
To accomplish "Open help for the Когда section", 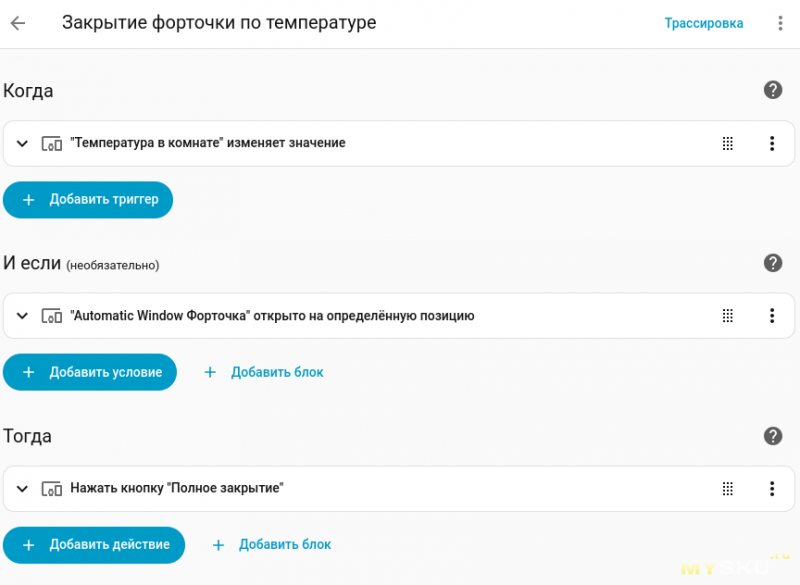I will [772, 90].
